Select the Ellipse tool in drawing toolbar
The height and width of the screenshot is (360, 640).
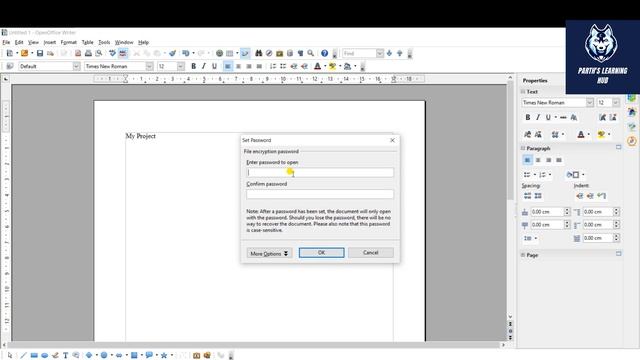44,356
